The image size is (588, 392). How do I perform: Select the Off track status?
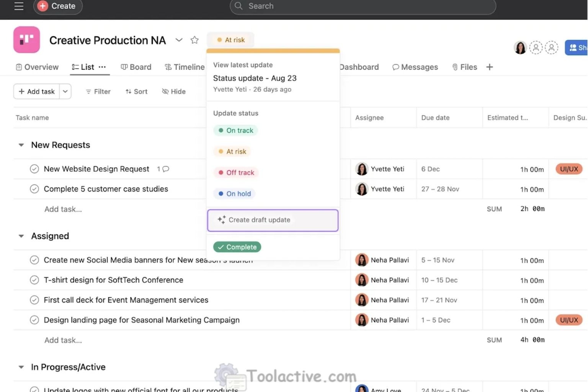click(x=236, y=173)
